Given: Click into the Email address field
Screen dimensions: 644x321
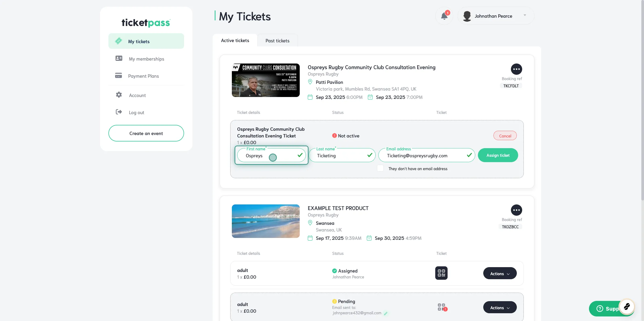Looking at the screenshot, I should point(427,155).
